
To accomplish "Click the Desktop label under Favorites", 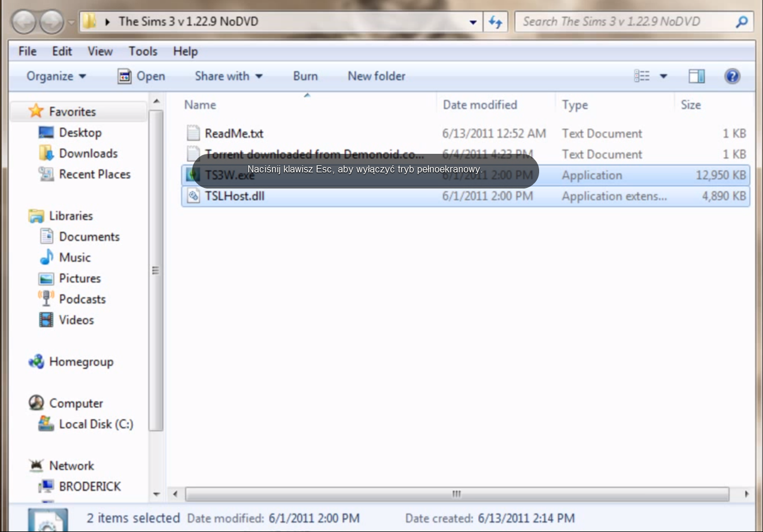I will click(x=80, y=132).
